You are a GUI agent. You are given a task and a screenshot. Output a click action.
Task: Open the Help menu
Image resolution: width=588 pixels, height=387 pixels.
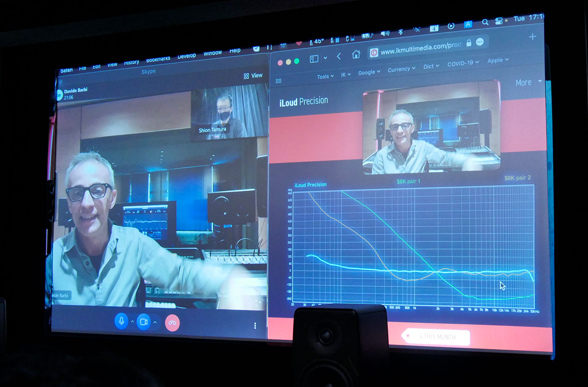coord(235,50)
